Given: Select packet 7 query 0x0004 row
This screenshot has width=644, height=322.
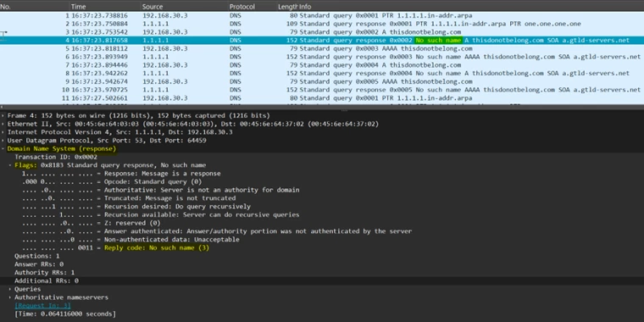Looking at the screenshot, I should point(322,65).
